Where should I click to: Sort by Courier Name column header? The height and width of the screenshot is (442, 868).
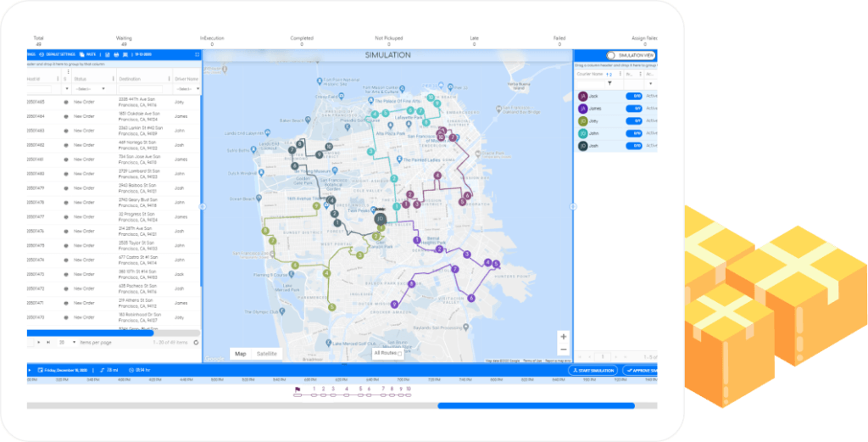tap(589, 74)
